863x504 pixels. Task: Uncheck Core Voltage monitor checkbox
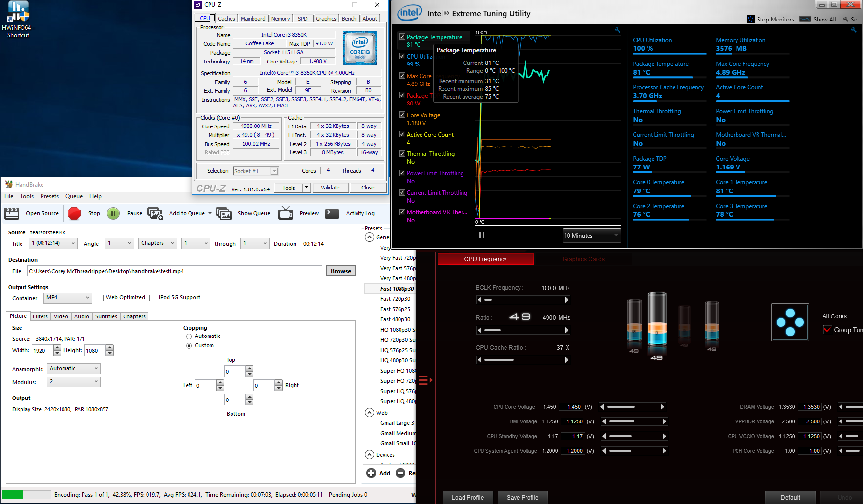pos(402,115)
